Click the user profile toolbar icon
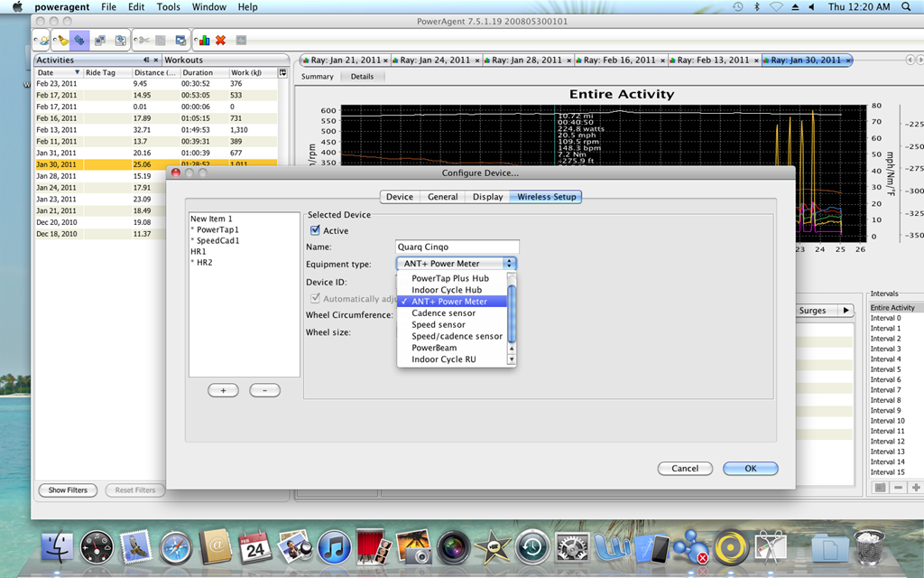The image size is (924, 578). coord(43,41)
